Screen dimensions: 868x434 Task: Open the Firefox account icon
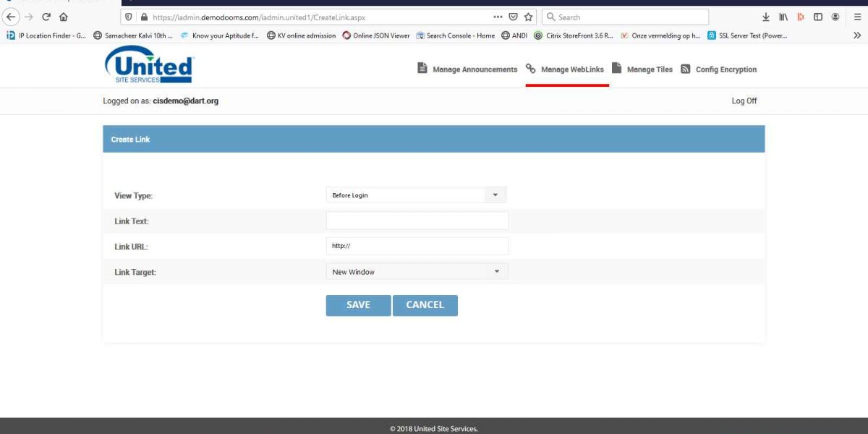837,16
